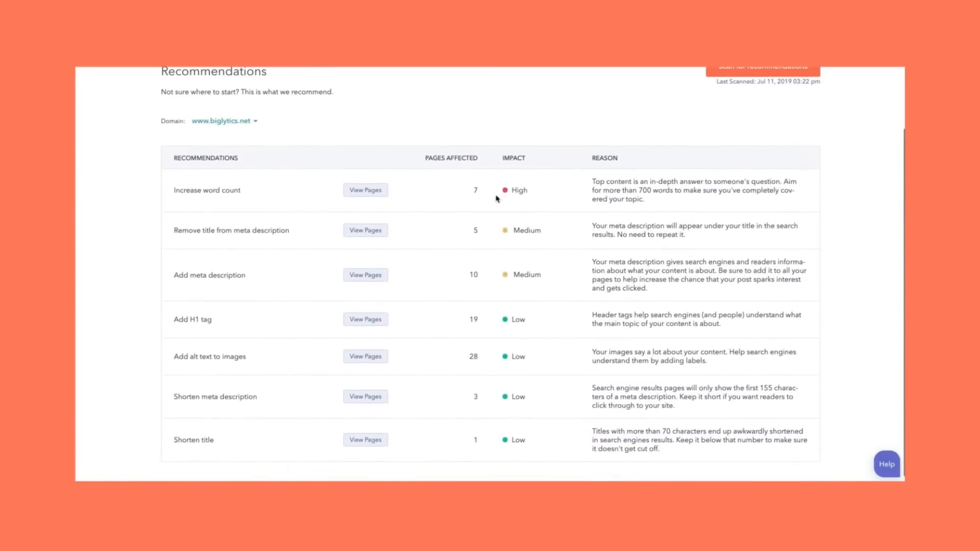Viewport: 980px width, 551px height.
Task: Click the Low dot in the Shorten meta description row
Action: tap(505, 396)
